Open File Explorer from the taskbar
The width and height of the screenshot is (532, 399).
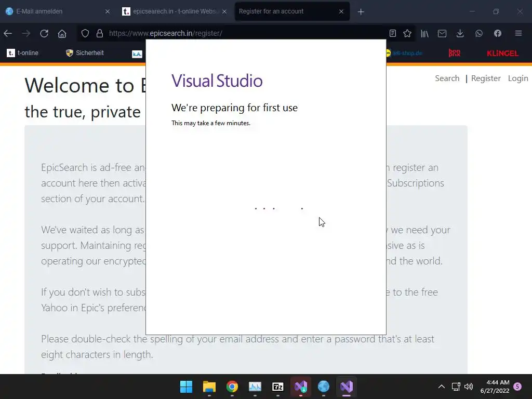(209, 387)
